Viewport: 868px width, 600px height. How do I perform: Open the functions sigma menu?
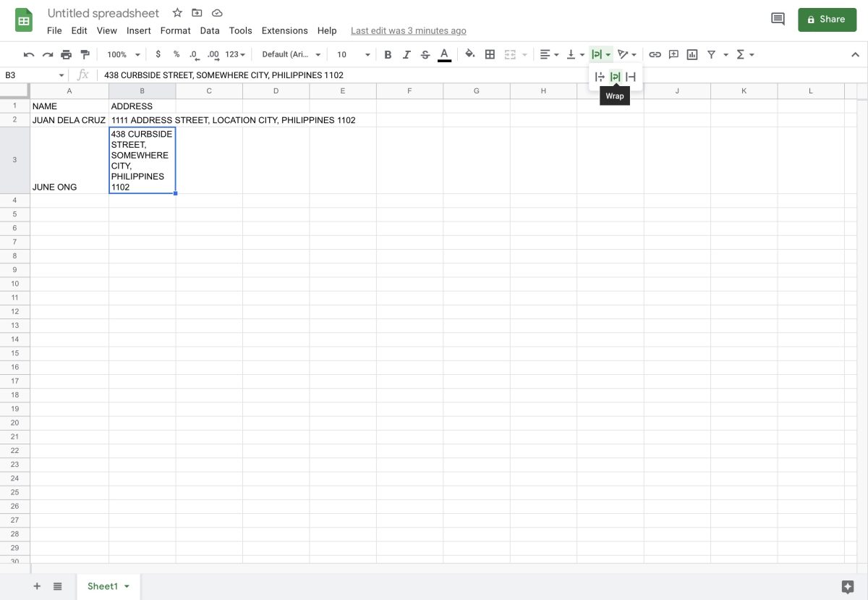742,54
